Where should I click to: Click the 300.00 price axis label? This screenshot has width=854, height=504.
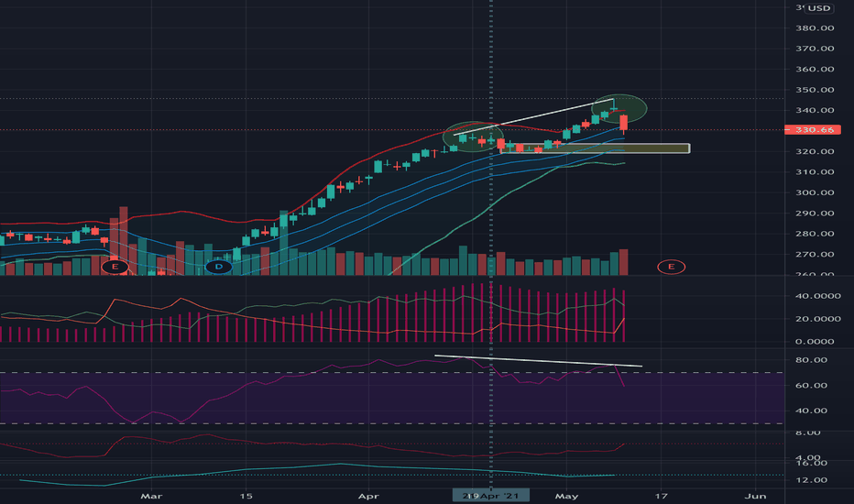[815, 192]
